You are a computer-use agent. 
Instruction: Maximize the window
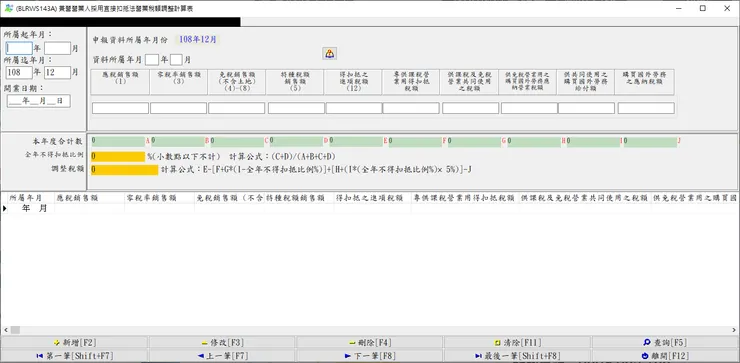pos(703,8)
